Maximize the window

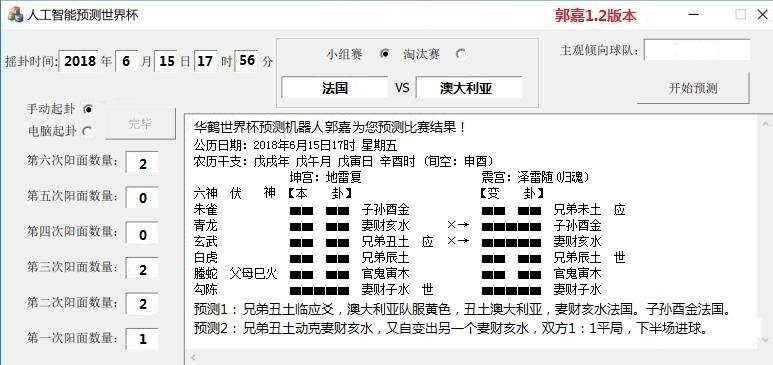pos(740,15)
